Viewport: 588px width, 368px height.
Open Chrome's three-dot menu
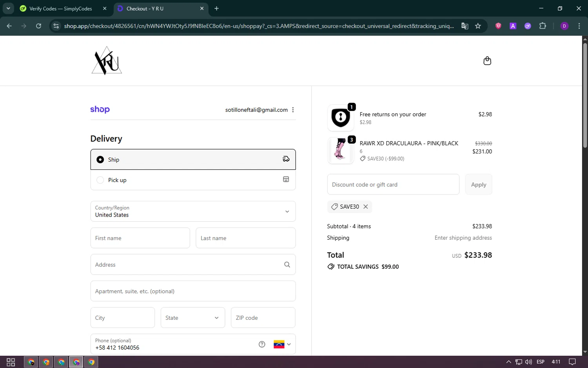(579, 26)
